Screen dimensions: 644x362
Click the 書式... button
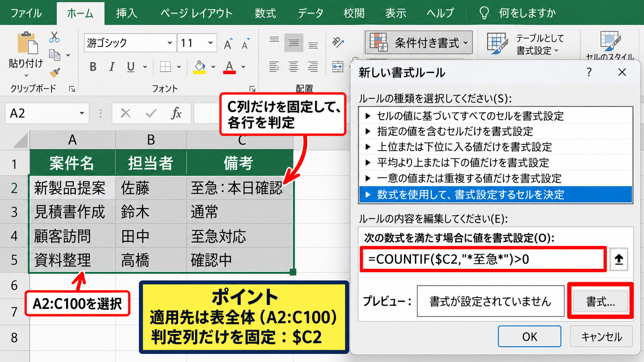600,301
